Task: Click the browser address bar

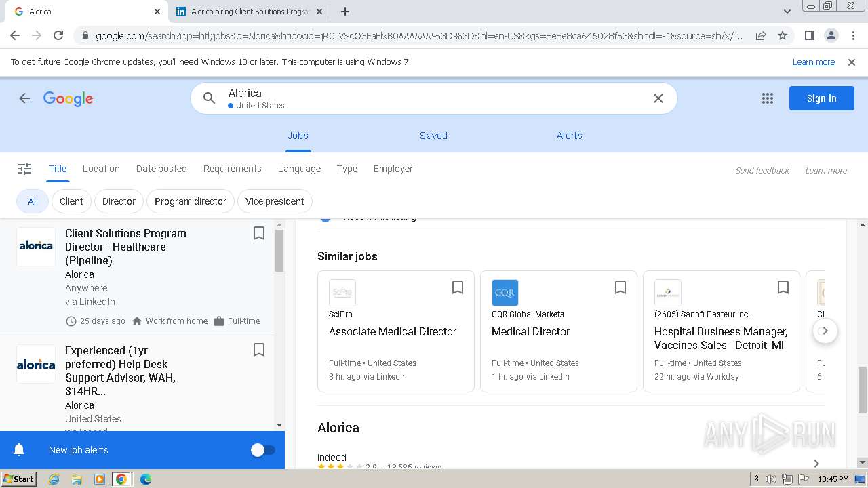Action: [x=418, y=35]
